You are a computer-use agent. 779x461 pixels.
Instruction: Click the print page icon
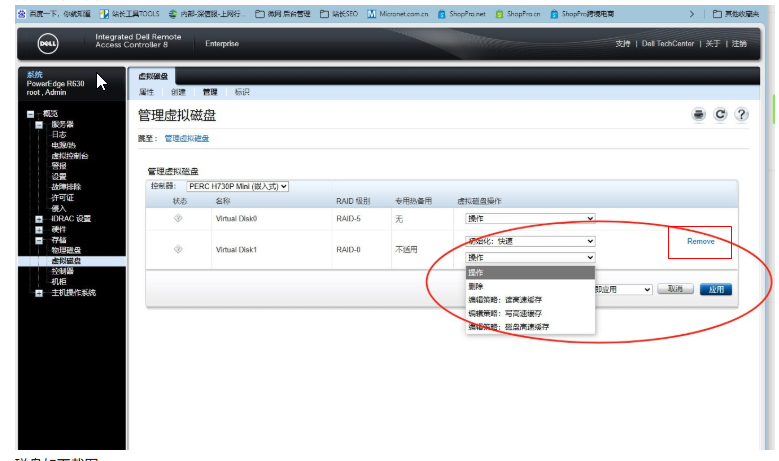[699, 115]
